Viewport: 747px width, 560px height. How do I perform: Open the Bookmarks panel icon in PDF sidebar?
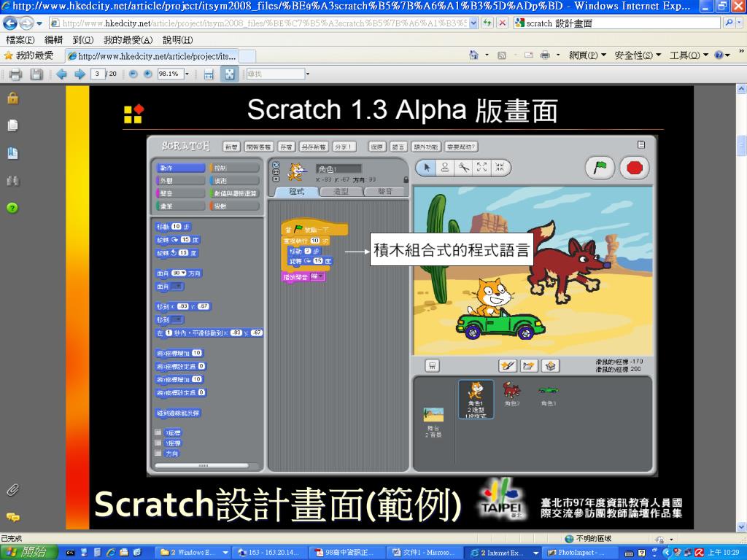[13, 153]
